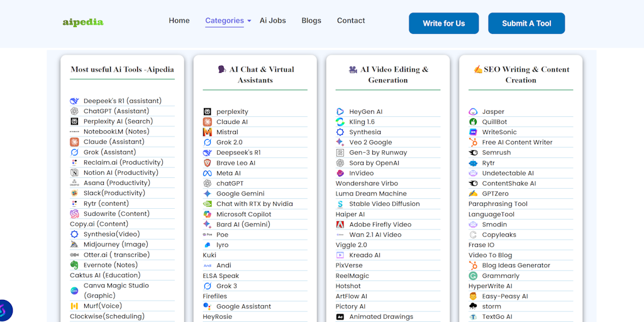Click the HubSpot icon beside Free AI Content Writer

(473, 143)
